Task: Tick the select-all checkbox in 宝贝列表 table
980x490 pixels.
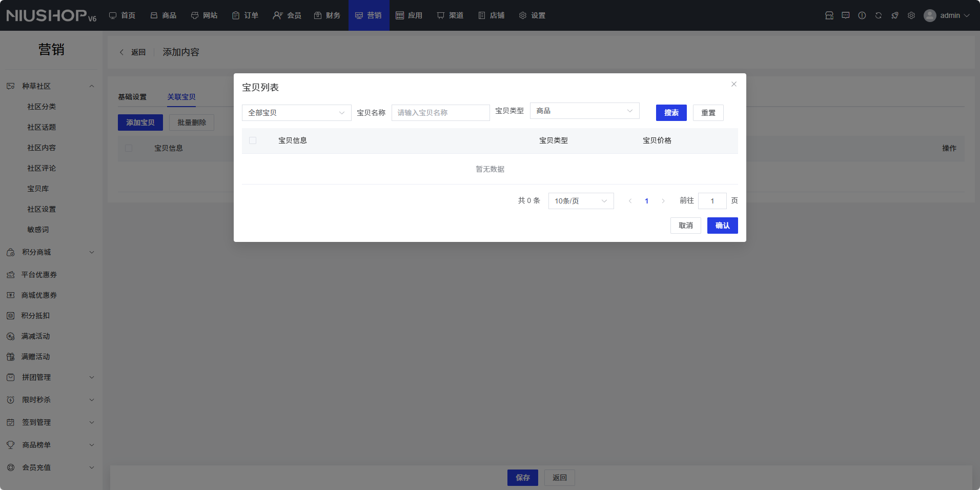Action: (x=253, y=140)
